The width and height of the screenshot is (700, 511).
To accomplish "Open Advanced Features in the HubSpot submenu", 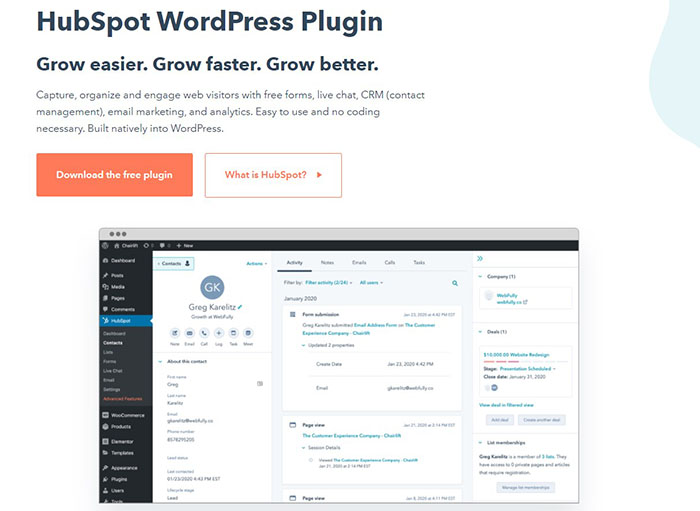I will 123,399.
